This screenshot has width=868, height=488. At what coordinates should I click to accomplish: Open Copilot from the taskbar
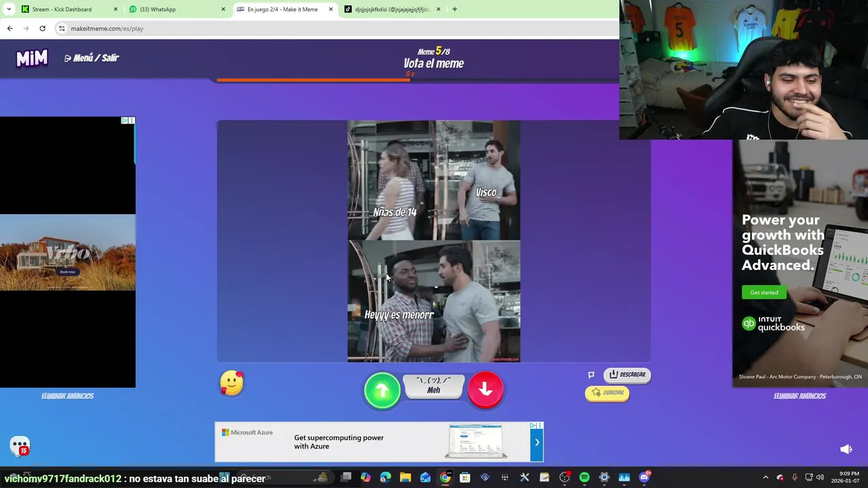point(366,478)
